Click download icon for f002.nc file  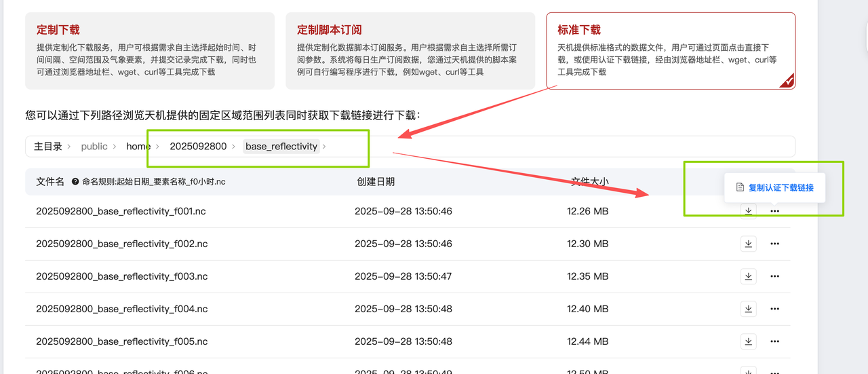pos(748,244)
